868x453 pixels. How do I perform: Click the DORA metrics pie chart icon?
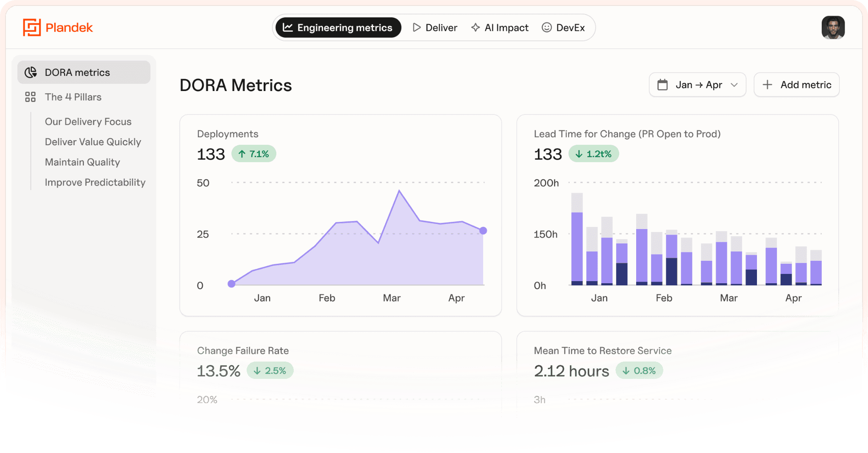pos(31,72)
